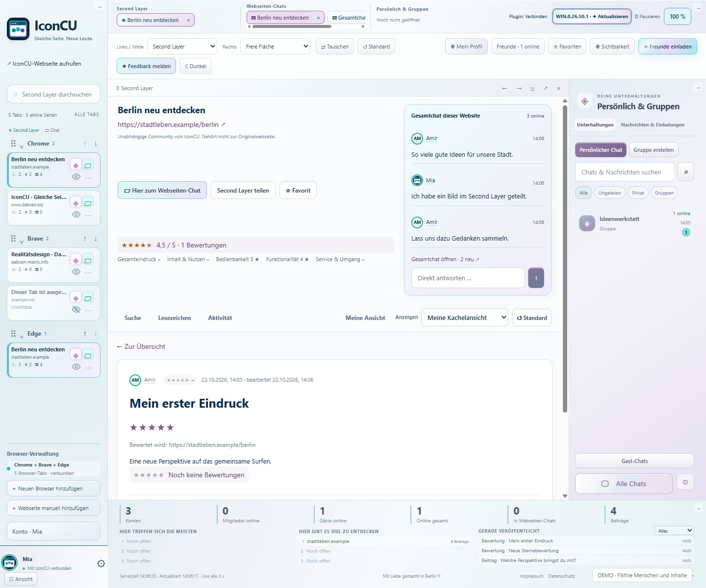Viewport: 706px width, 588px height.
Task: Open chat icon on Realitätsdesign tab card
Action: coord(88,260)
